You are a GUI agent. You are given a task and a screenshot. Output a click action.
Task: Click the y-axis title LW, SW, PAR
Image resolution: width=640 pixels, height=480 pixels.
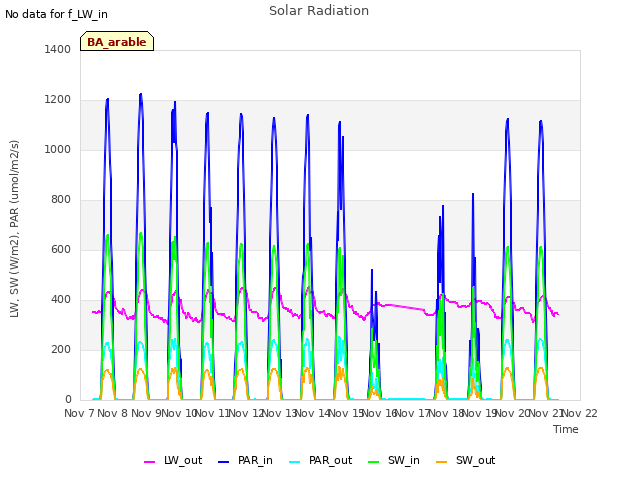14,229
